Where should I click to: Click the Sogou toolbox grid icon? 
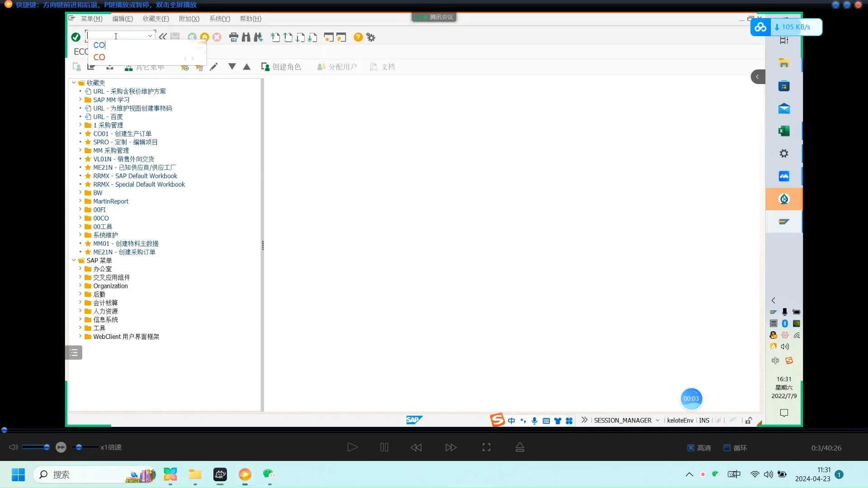569,421
